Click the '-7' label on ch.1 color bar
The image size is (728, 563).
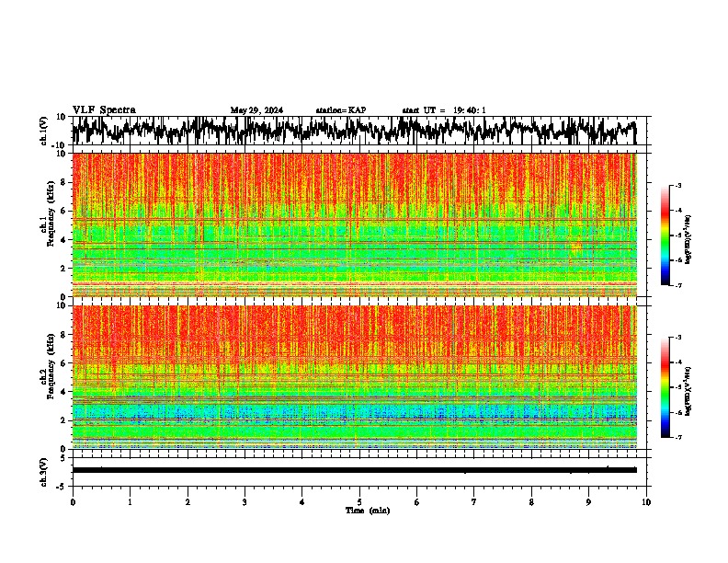click(677, 286)
